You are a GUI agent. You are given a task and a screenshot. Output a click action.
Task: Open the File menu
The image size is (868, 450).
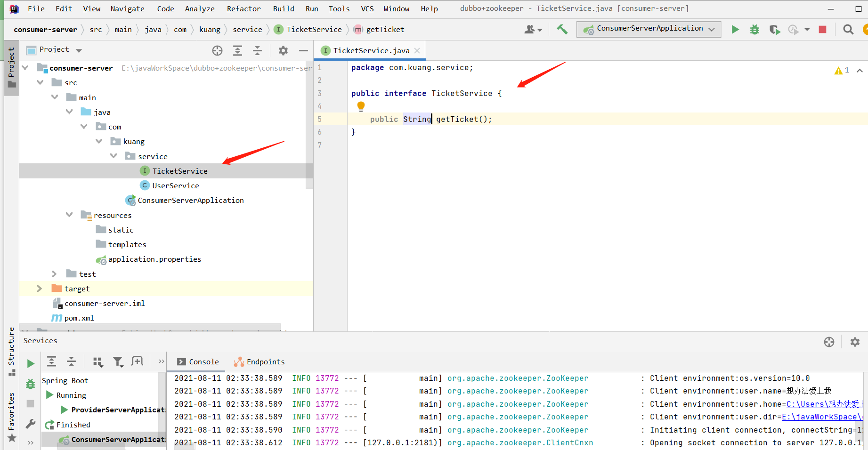pyautogui.click(x=36, y=8)
